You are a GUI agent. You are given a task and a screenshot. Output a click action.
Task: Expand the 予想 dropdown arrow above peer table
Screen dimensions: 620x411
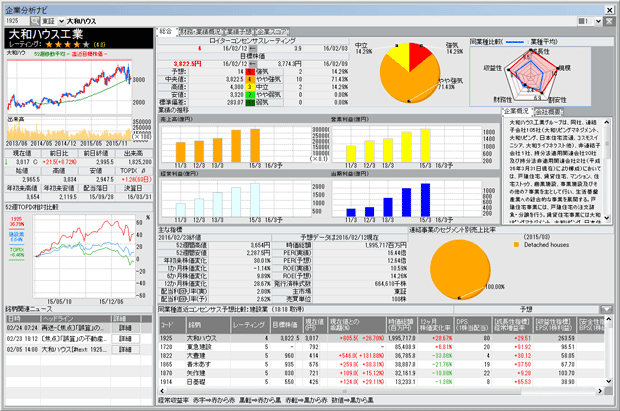[606, 309]
